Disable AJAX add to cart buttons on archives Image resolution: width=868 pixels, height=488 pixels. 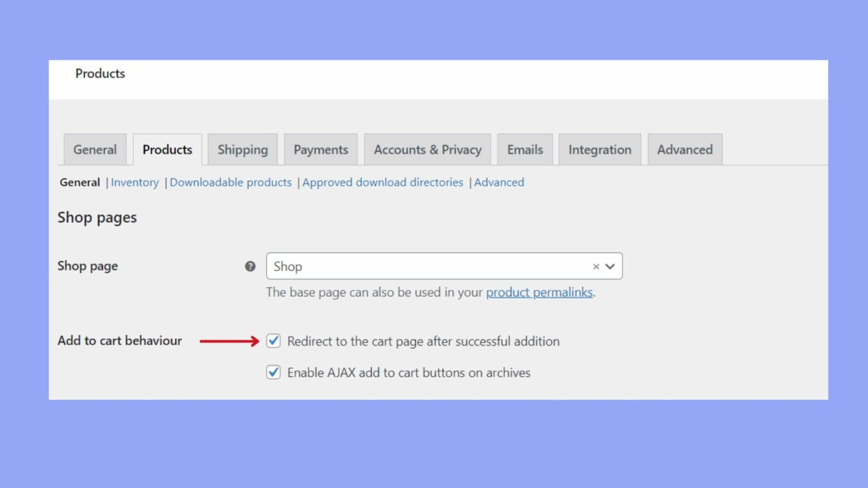coord(273,372)
